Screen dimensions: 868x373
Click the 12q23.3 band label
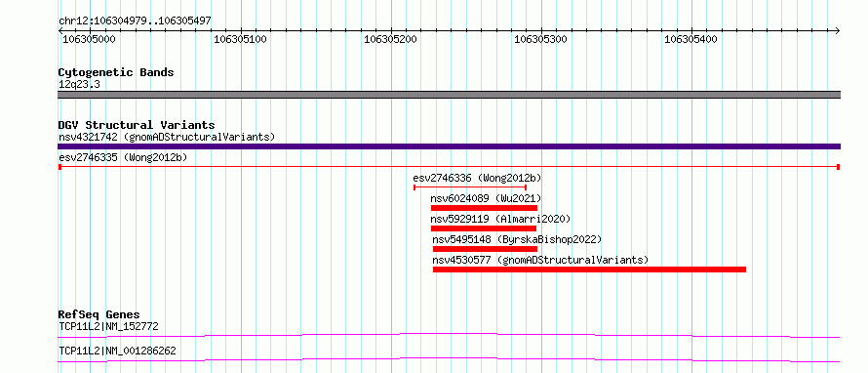(79, 85)
